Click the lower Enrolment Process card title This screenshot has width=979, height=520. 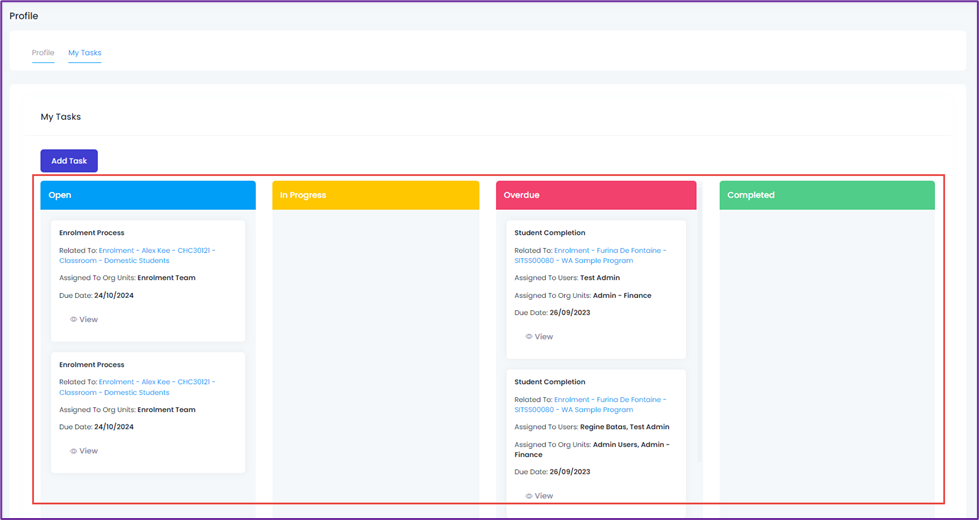click(x=92, y=365)
